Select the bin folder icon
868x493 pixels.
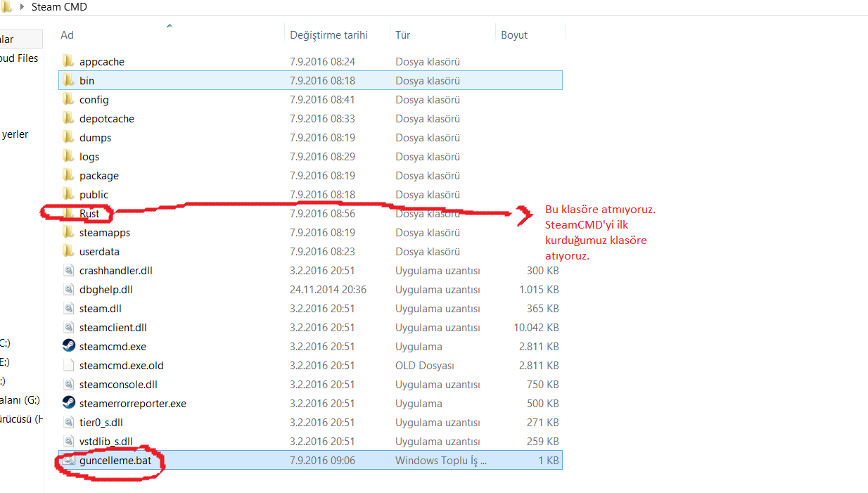[x=68, y=80]
